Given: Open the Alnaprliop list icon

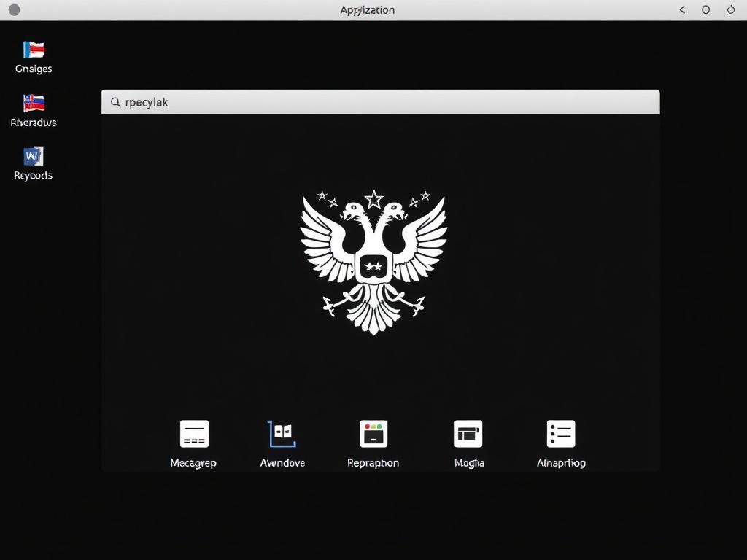Looking at the screenshot, I should point(561,434).
